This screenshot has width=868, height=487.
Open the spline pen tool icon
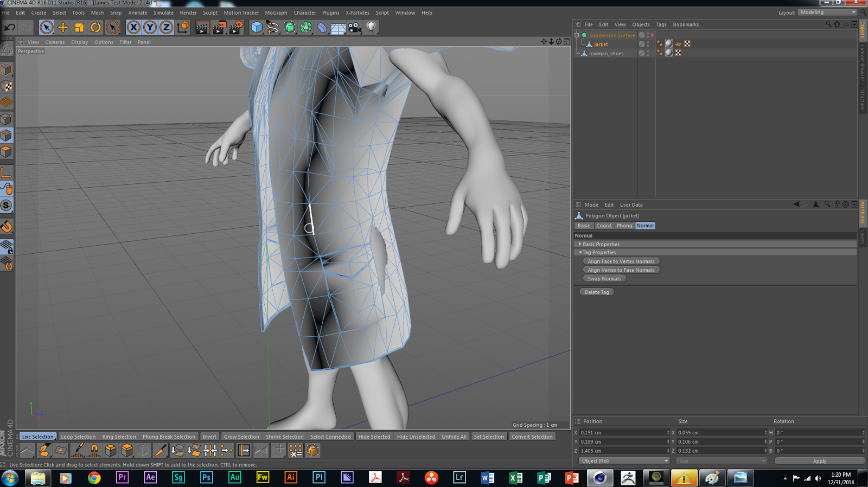coord(273,27)
